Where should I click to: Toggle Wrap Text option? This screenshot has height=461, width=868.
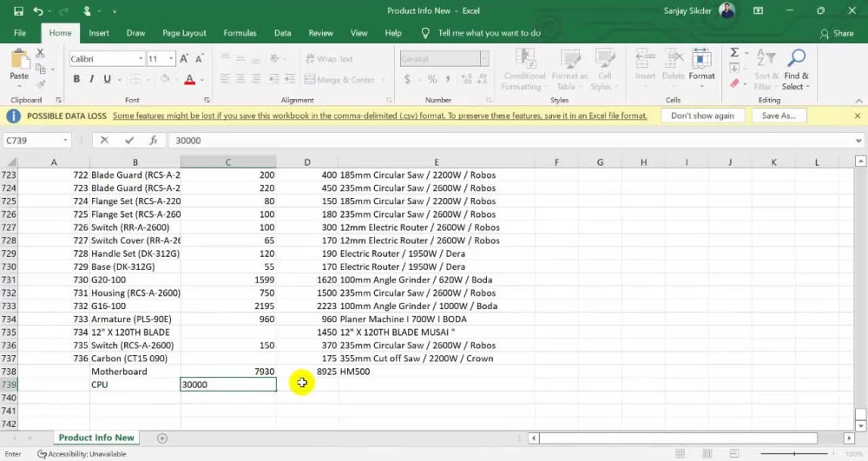(329, 59)
